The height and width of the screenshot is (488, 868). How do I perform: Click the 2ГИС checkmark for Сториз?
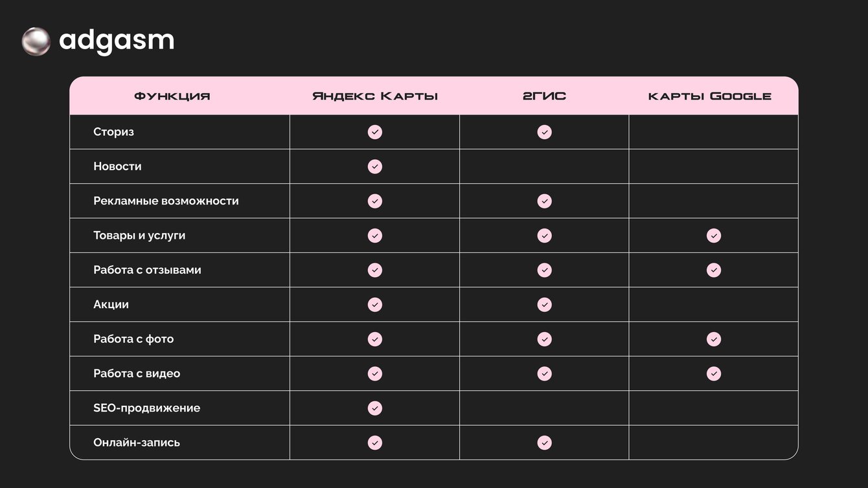[x=545, y=132]
